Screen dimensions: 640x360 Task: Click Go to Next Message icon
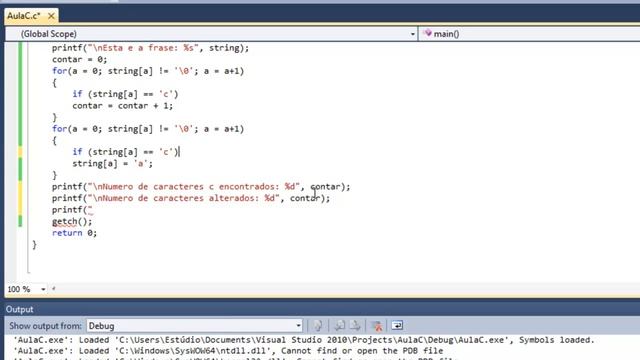coord(356,326)
